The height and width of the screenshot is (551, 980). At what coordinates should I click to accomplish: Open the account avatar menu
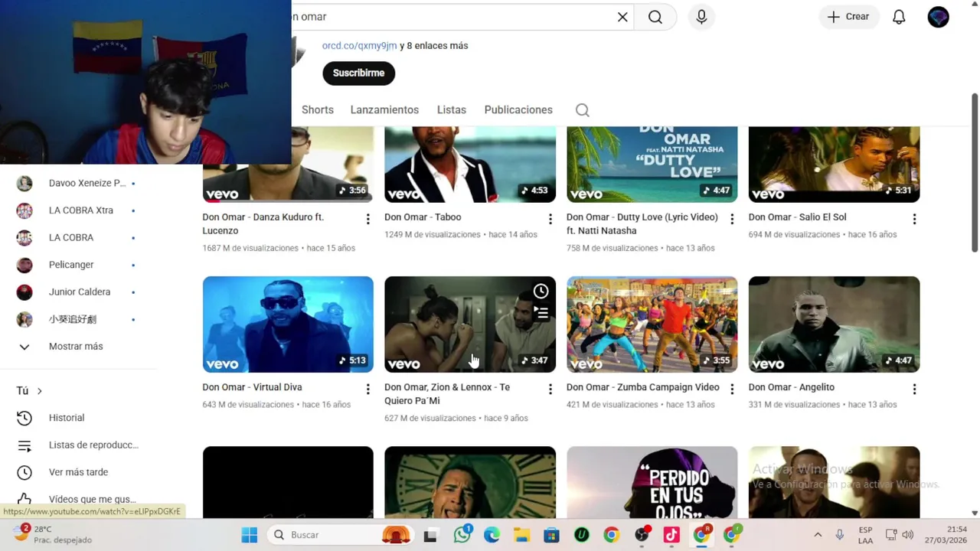click(x=938, y=17)
